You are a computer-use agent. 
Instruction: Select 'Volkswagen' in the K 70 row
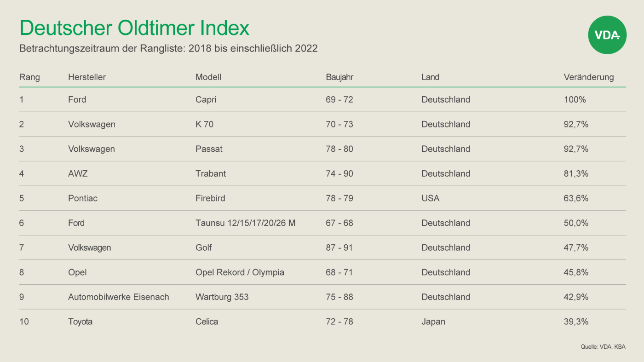92,125
